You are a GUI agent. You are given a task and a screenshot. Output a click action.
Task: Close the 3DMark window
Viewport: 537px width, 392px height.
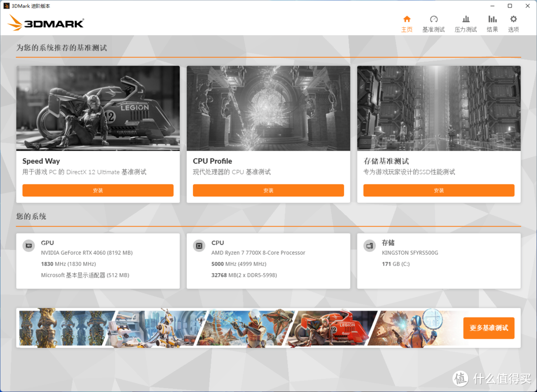coord(528,6)
